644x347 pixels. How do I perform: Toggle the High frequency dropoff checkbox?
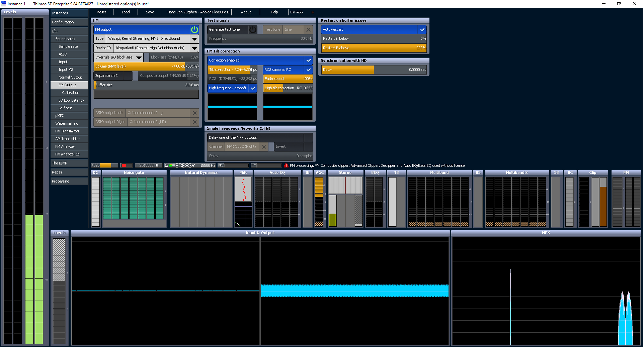coord(253,88)
